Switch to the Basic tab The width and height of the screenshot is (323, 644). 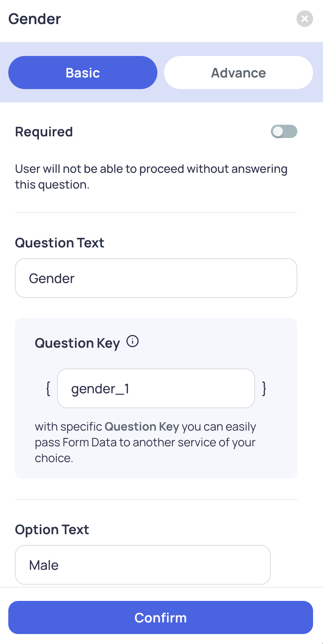[83, 73]
